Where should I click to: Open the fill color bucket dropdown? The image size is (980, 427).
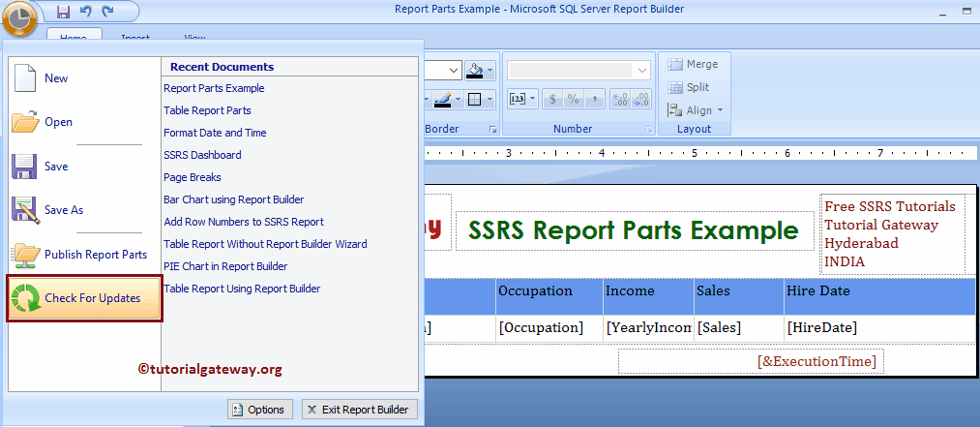490,70
